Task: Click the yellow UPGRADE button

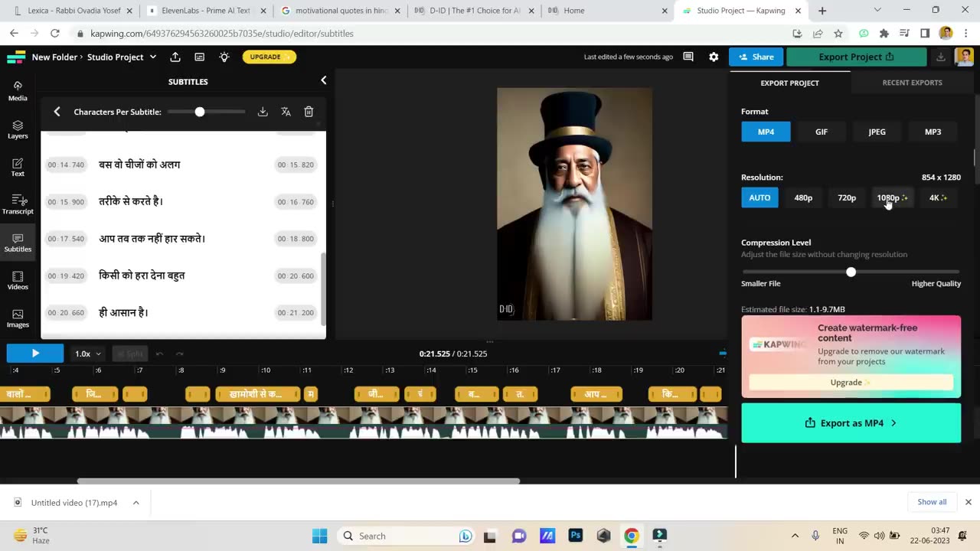Action: 269,57
